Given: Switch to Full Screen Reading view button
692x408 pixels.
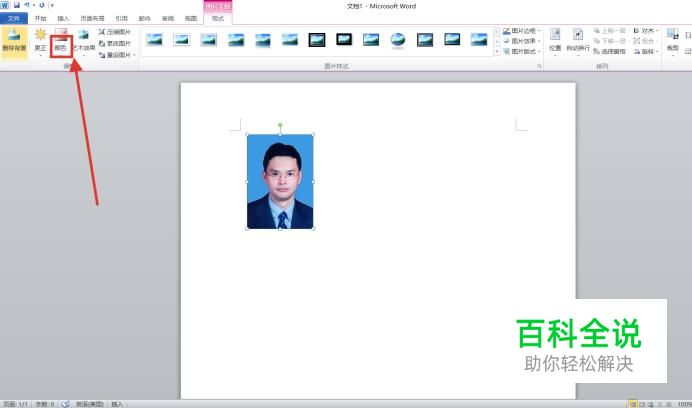Looking at the screenshot, I should 642,404.
